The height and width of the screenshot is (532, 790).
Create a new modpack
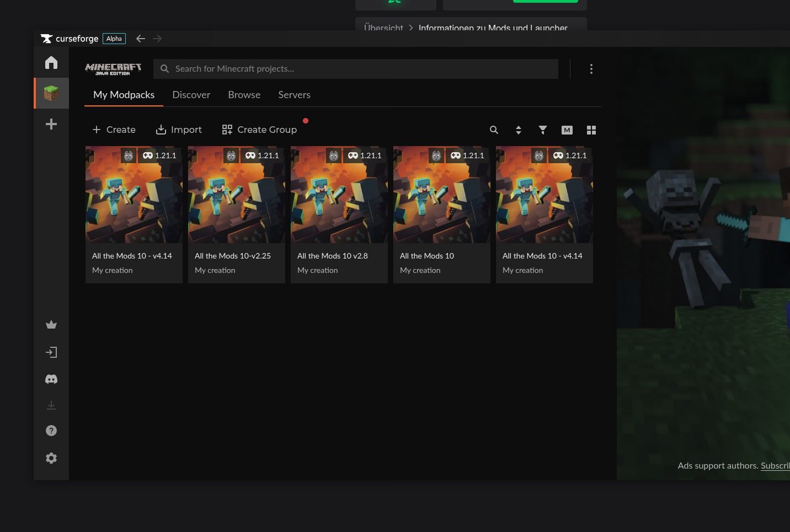(114, 129)
